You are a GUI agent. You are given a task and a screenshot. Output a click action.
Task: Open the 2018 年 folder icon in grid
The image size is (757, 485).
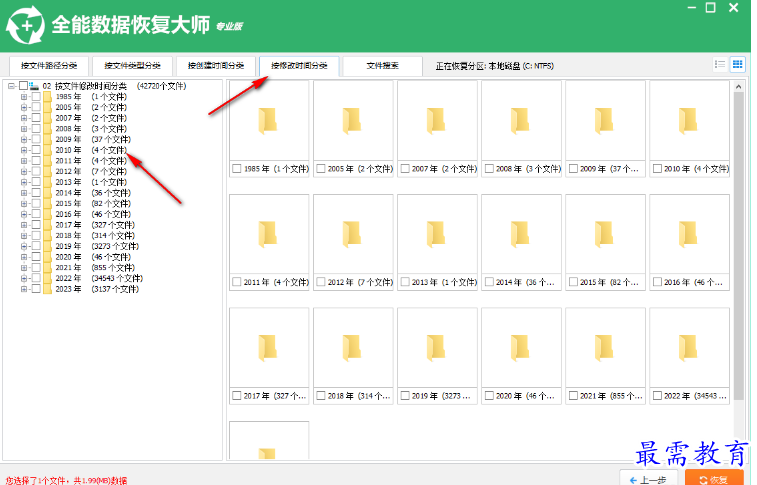[x=352, y=348]
